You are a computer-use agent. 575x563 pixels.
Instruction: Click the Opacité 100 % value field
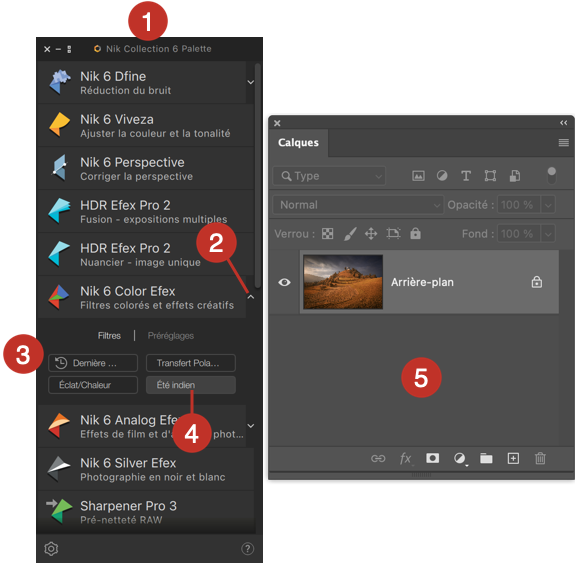[x=519, y=205]
